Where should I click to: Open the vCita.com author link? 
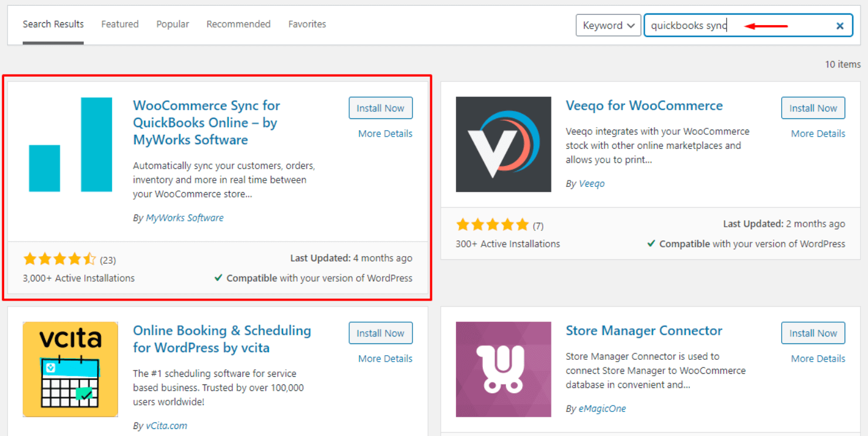click(x=166, y=426)
